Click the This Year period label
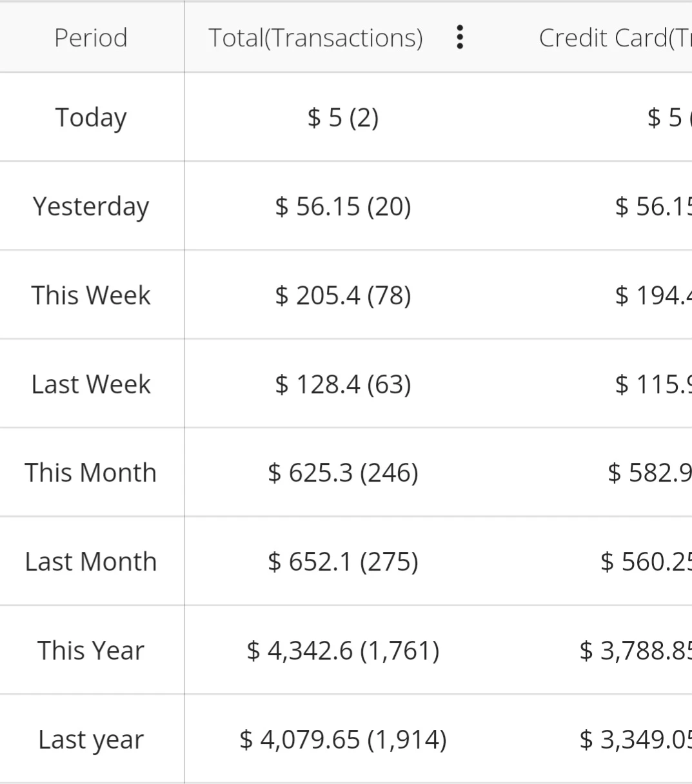Viewport: 692px width, 784px height. point(91,651)
